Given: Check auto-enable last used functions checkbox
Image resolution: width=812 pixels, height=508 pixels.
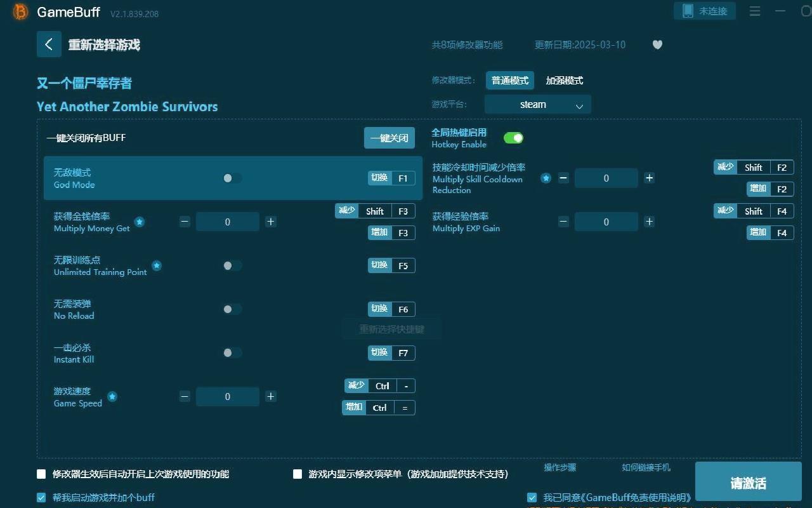Looking at the screenshot, I should click(x=41, y=474).
